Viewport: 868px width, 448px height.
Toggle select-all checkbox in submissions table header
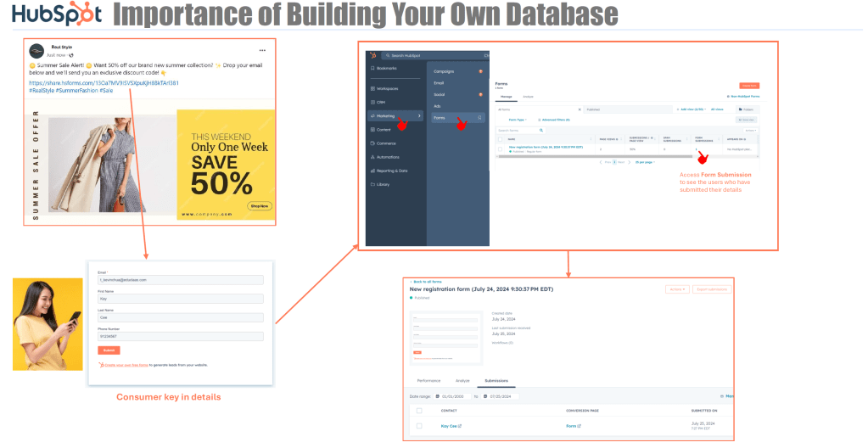419,411
